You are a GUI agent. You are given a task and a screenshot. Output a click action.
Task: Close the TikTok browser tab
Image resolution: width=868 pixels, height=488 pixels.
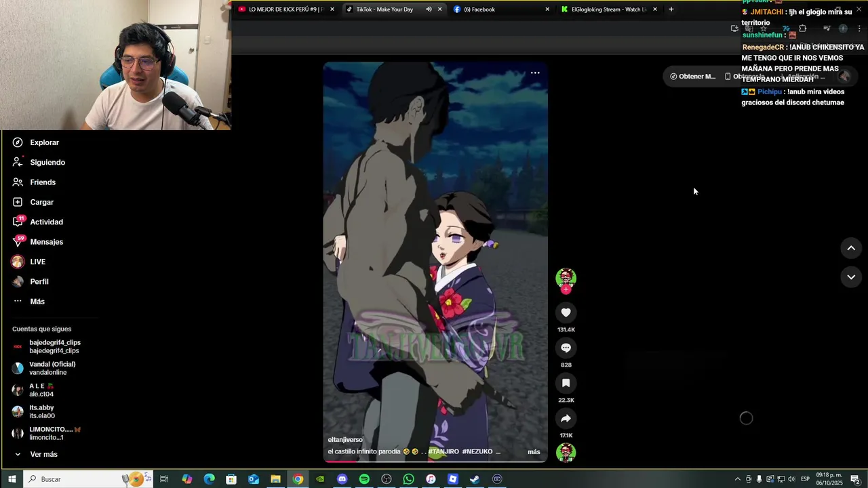click(439, 9)
